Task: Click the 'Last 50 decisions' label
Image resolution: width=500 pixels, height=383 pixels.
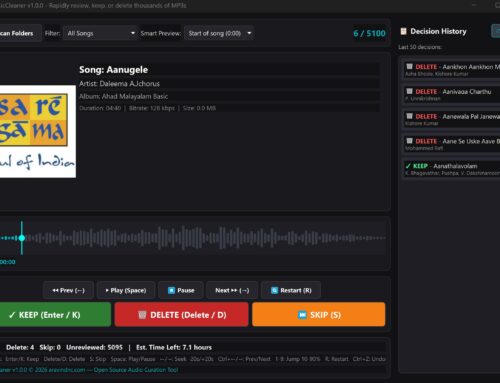Action: click(x=420, y=47)
